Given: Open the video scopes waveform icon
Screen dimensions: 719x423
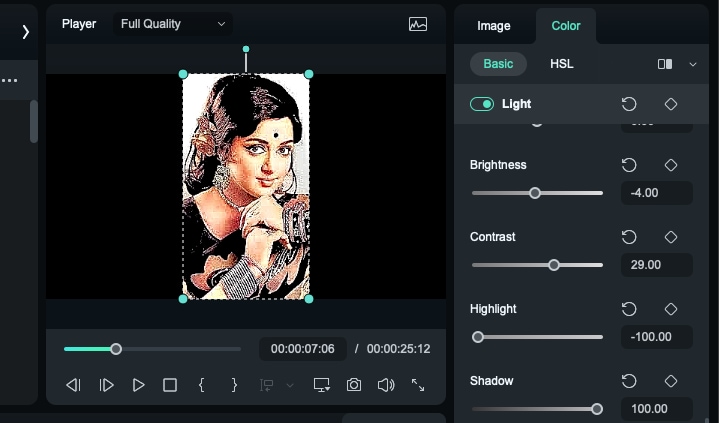Looking at the screenshot, I should click(418, 24).
